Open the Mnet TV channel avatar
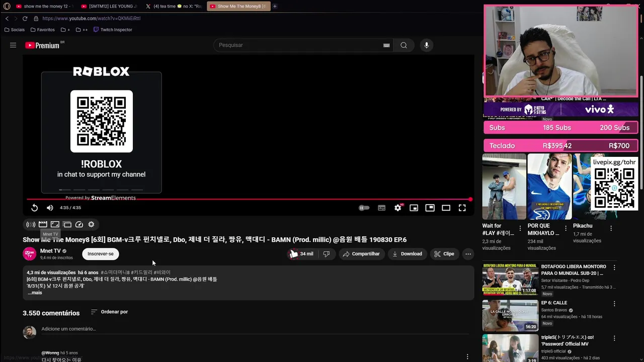Image resolution: width=644 pixels, height=362 pixels. tap(30, 254)
